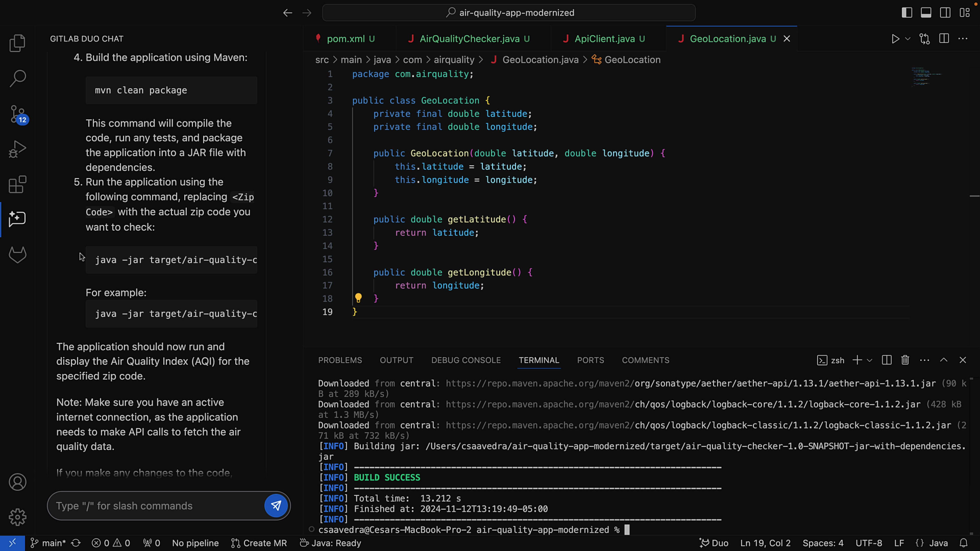Focus the Duo Chat message input

pos(156,506)
